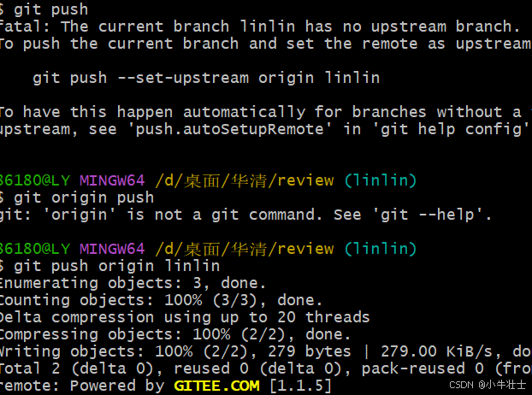Screen dimensions: 532x395
Task: Click the 'Counting objects: 100% (3/3)' line
Action: (x=161, y=300)
